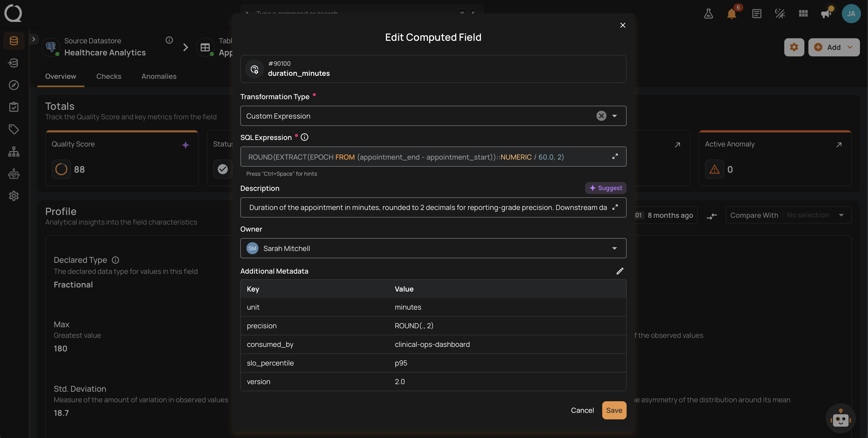Close the Edit Computed Field dialog
868x438 pixels.
623,25
